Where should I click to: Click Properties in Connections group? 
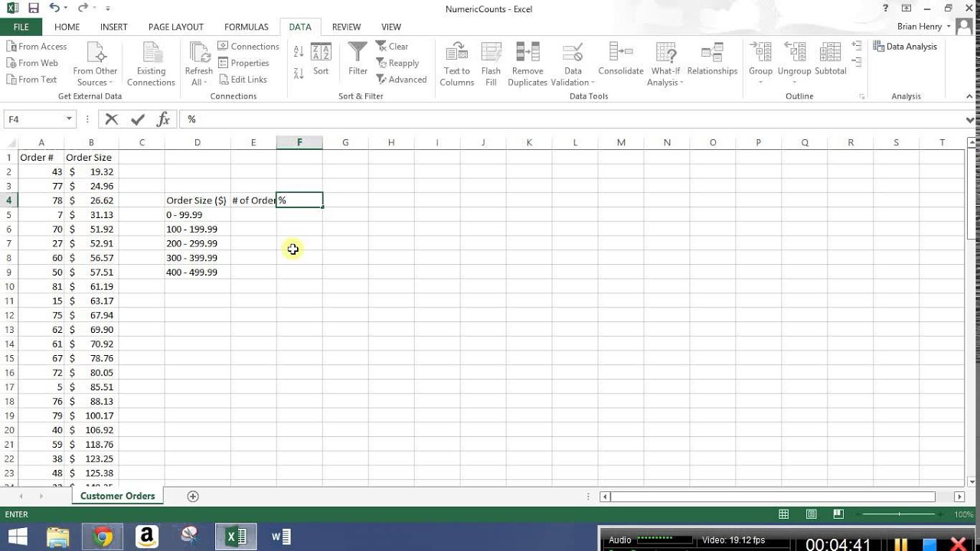pyautogui.click(x=243, y=64)
